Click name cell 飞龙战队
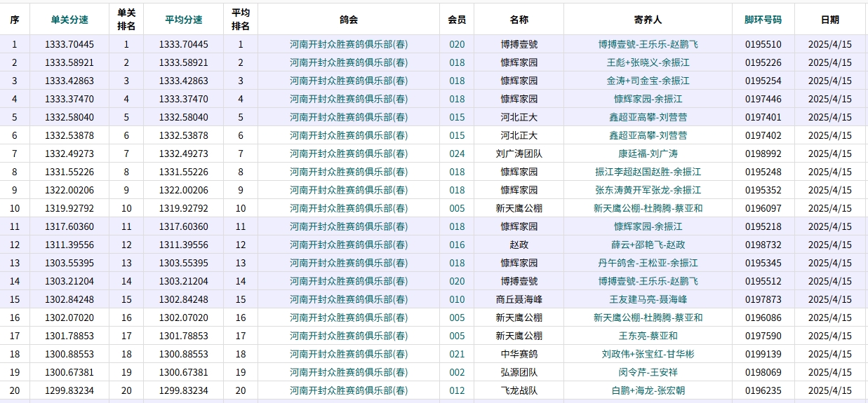Screen dimensions: 868x403 519,390
